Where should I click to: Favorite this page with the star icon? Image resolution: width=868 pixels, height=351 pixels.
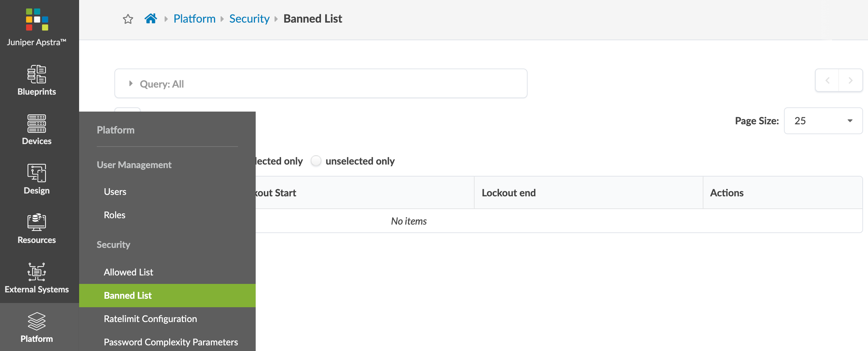click(128, 19)
